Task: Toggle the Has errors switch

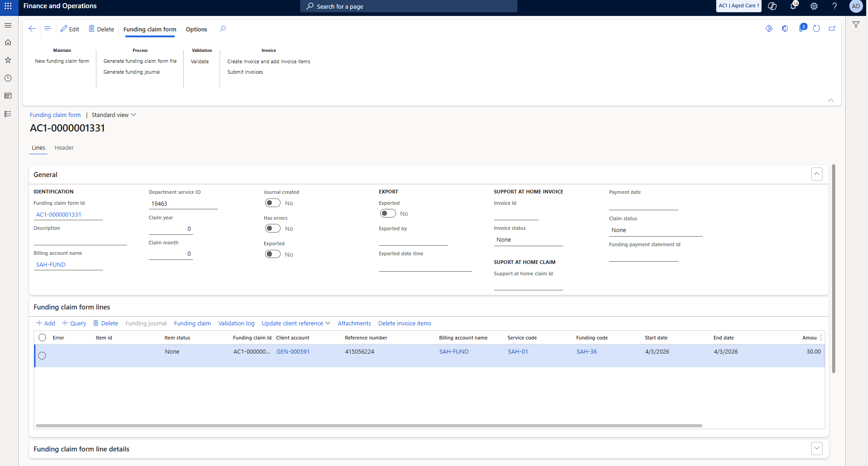Action: click(273, 228)
